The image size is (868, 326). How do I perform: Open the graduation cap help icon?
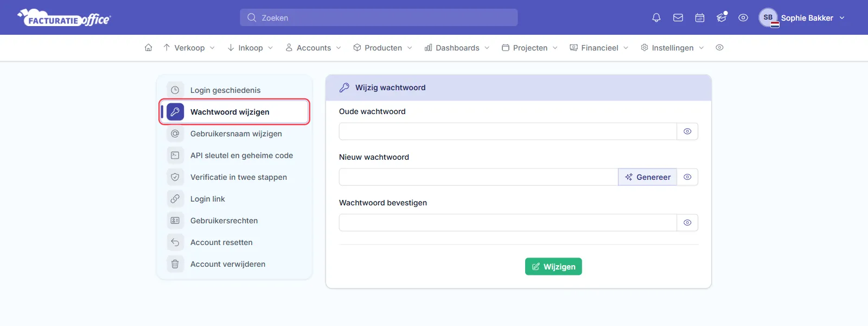tap(722, 17)
